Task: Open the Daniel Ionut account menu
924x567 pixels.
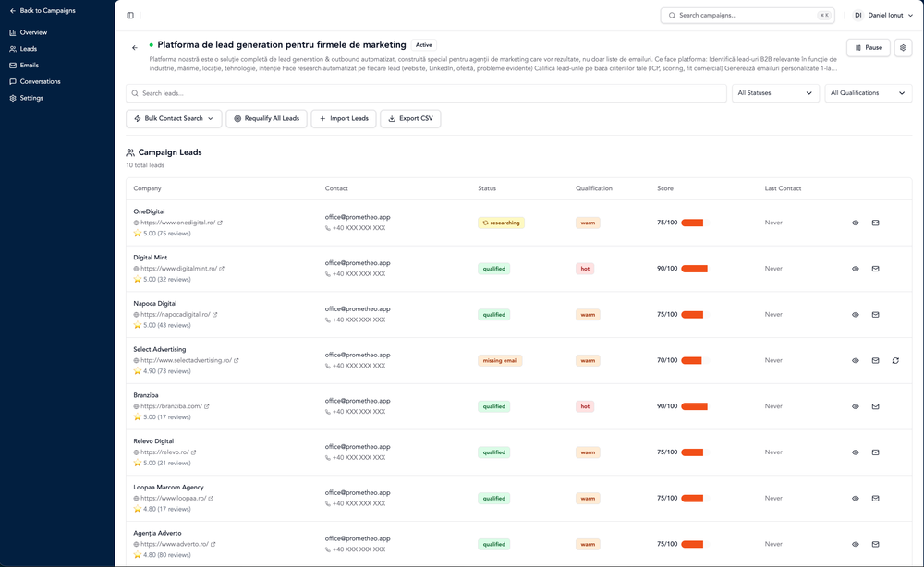Action: (x=882, y=15)
